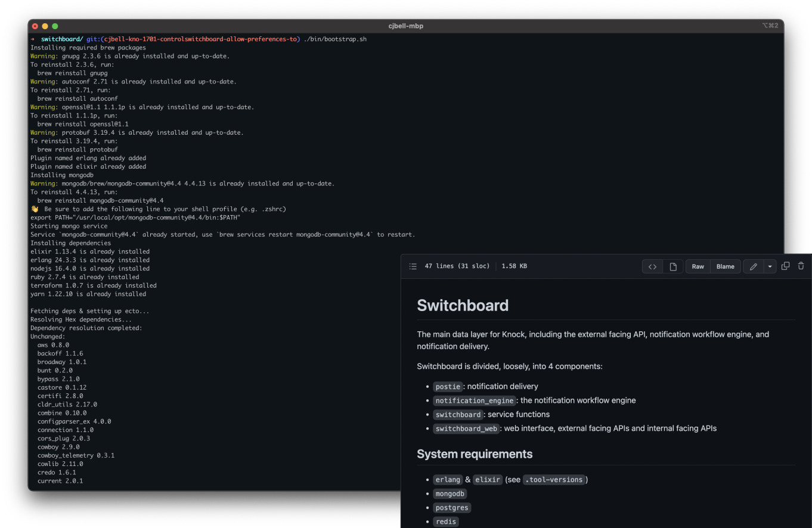Open the file outline with the list icon
Image resolution: width=812 pixels, height=528 pixels.
coord(413,266)
